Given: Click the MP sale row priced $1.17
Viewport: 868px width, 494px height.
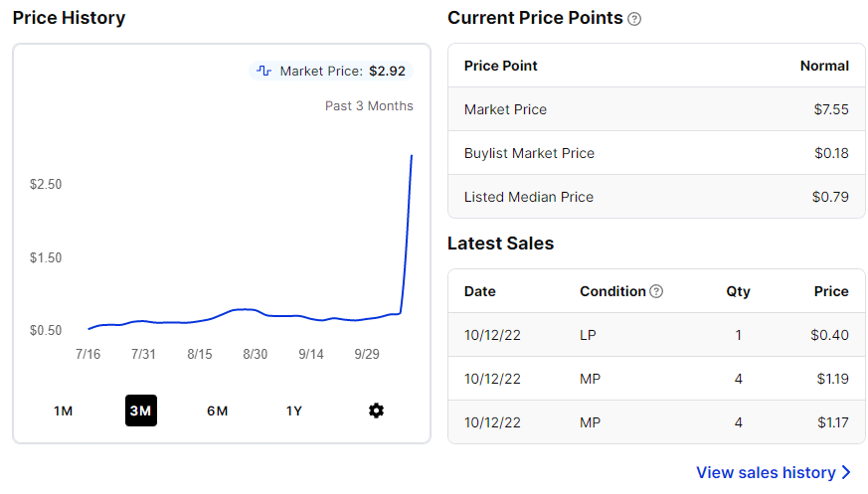Looking at the screenshot, I should click(x=656, y=422).
